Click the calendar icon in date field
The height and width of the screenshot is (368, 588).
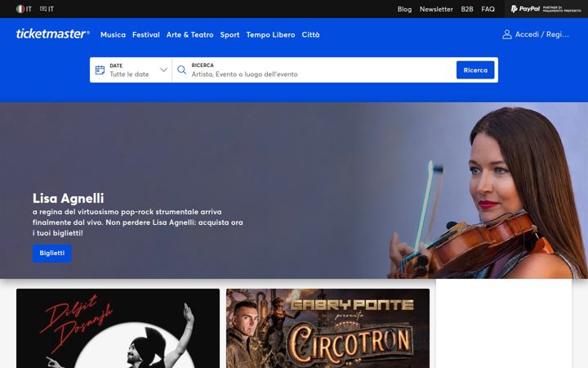(100, 70)
